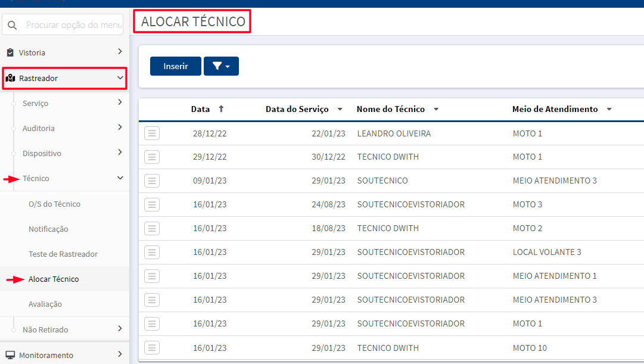Open O/S do Técnico menu item
This screenshot has height=364, width=644.
[x=54, y=204]
